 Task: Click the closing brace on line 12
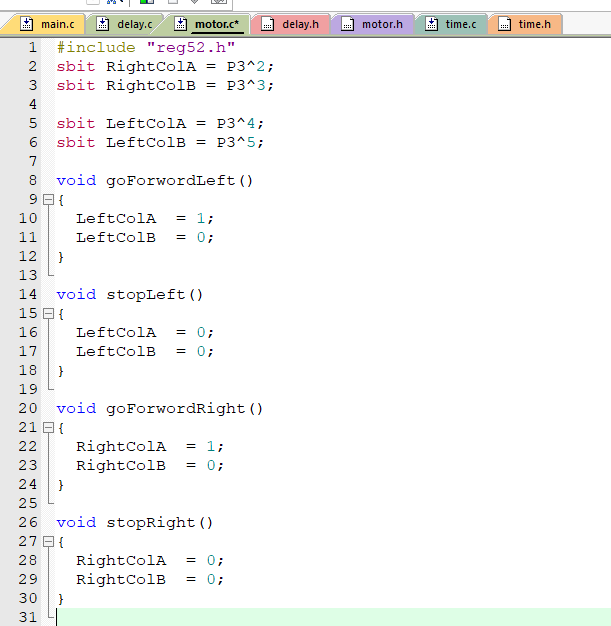coord(61,257)
